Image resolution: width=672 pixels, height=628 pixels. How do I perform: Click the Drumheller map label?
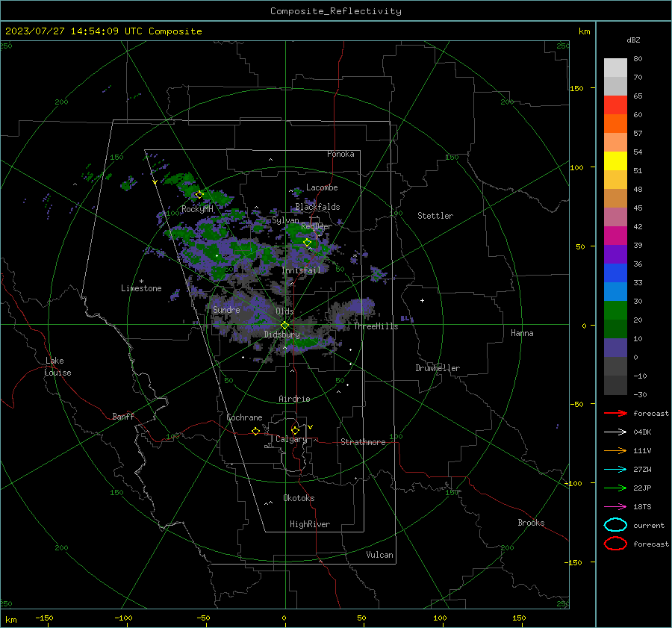click(x=438, y=368)
